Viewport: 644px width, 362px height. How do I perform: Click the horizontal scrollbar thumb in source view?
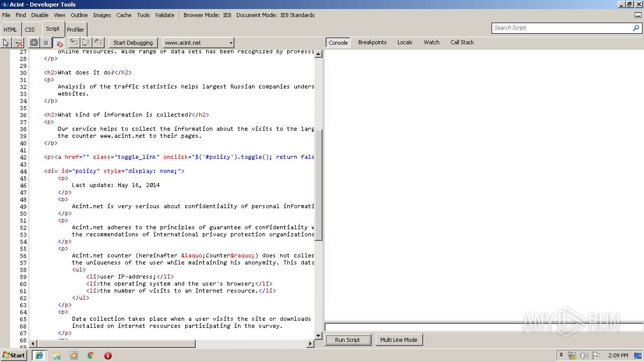pos(116,344)
